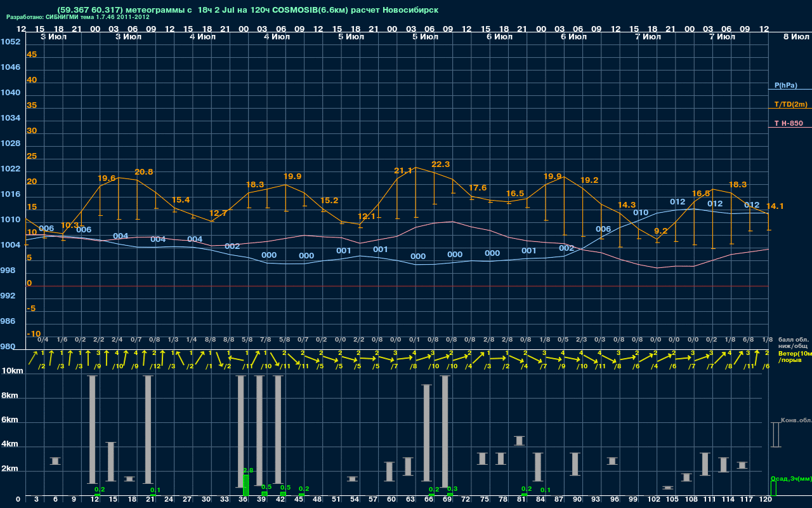Click the 19.2 temperature label
The height and width of the screenshot is (508, 812).
pos(589,180)
